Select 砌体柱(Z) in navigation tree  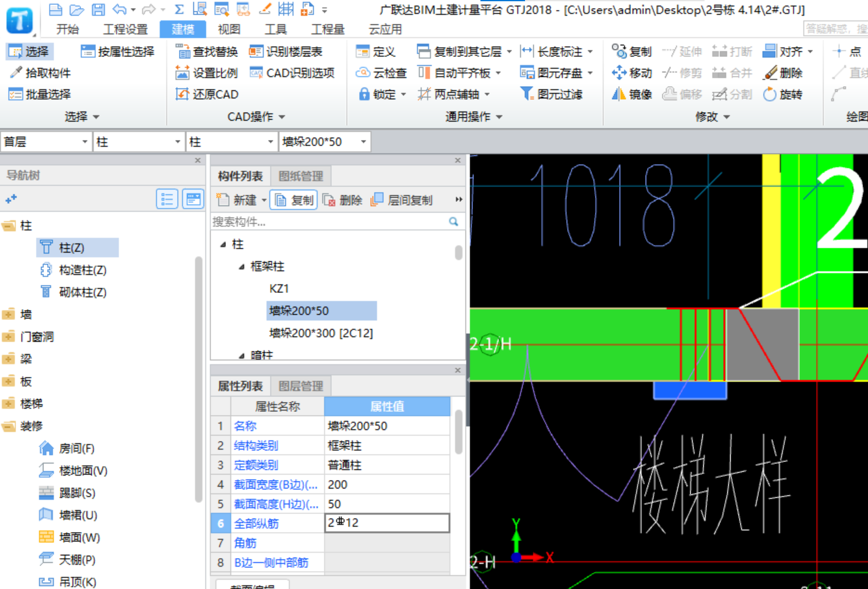74,292
